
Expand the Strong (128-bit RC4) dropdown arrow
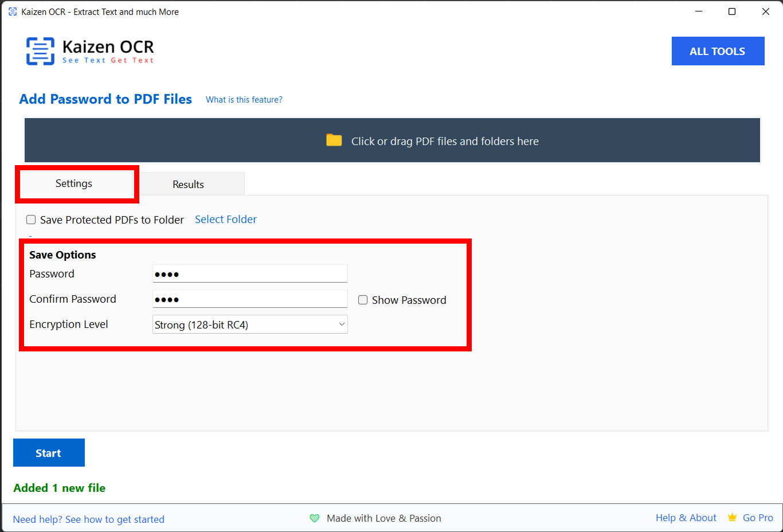[342, 324]
